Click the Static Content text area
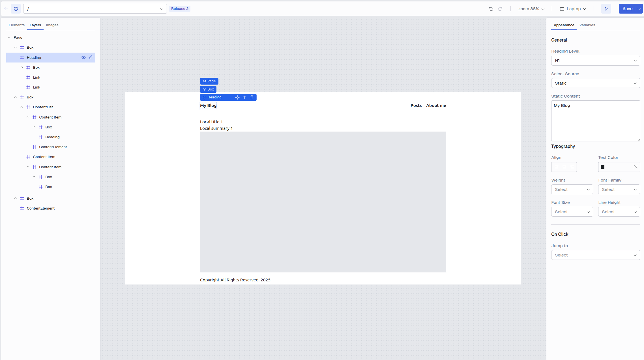The height and width of the screenshot is (360, 644). coord(595,121)
